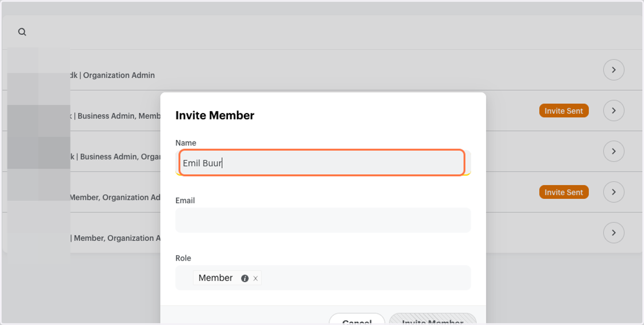Click the Email label in dialog
This screenshot has width=644, height=325.
(x=185, y=201)
